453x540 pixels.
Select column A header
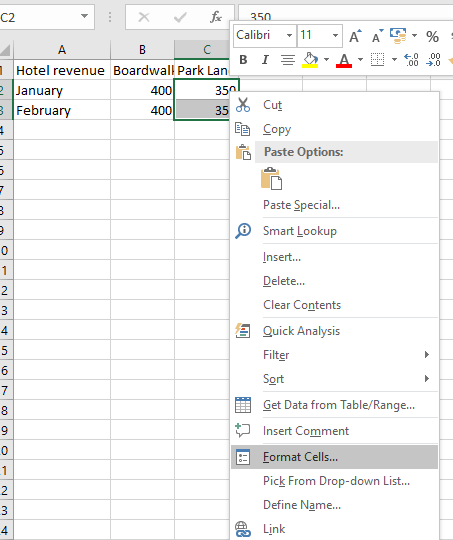[x=62, y=50]
